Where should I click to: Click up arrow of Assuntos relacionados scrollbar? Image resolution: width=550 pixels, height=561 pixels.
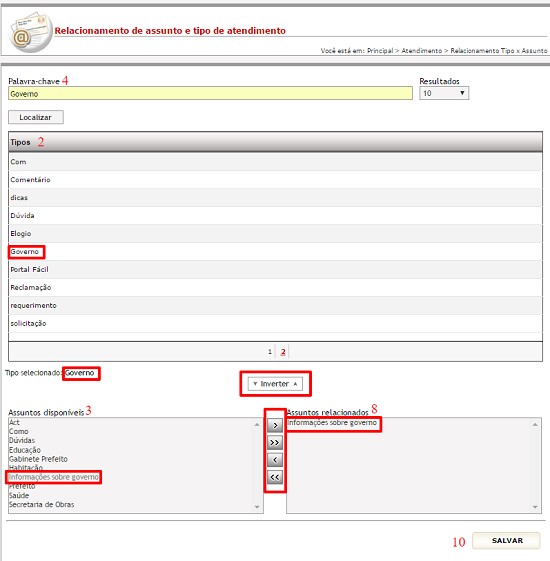[535, 424]
